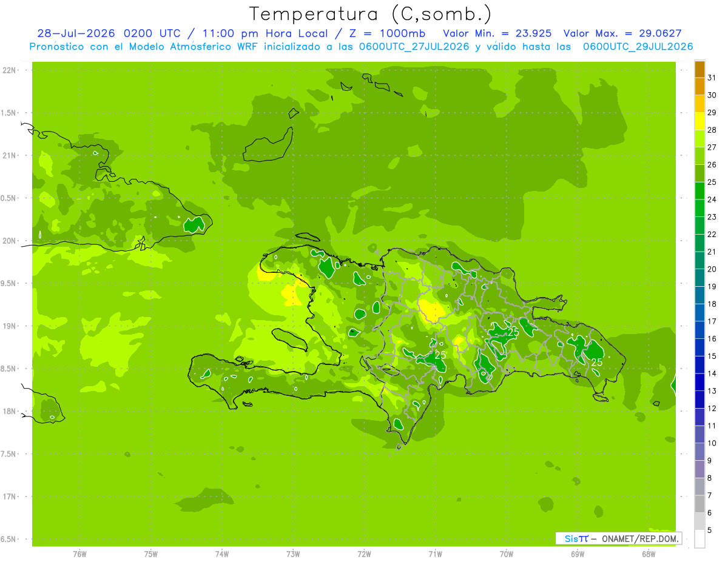This screenshot has height=562, width=728.
Task: Click the "19N" latitude axis label
Action: [9, 326]
